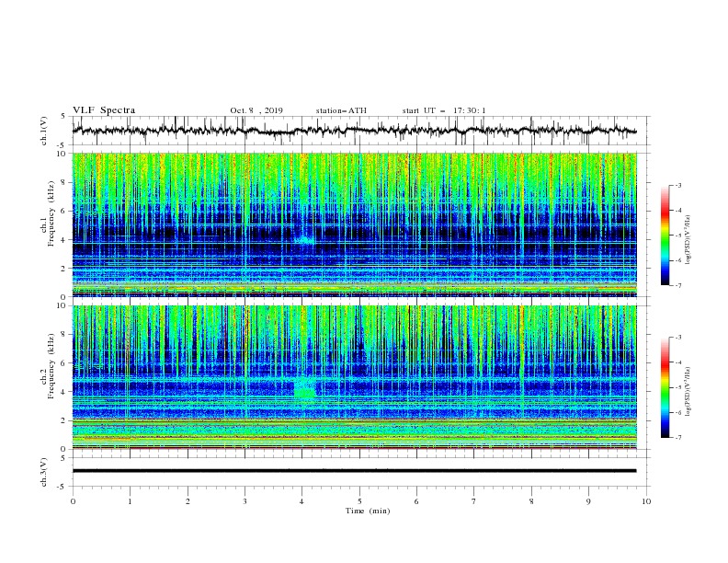Screen dimensions: 728x563
Task: Click the ch.2 colorbar log(PSD) label
Action: pyautogui.click(x=688, y=391)
